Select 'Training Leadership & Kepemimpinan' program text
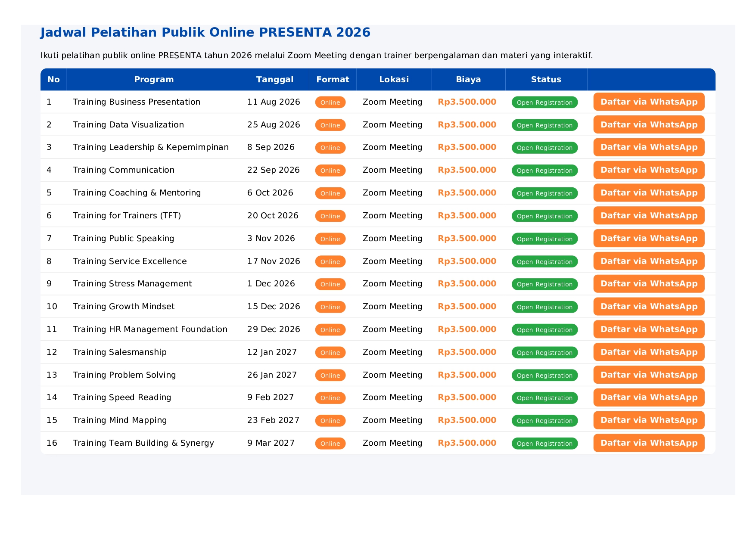 point(151,147)
